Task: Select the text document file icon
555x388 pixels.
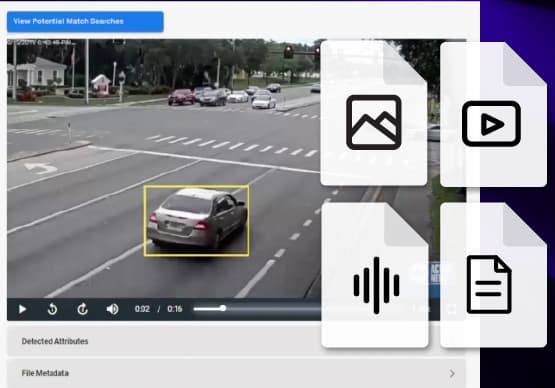Action: pyautogui.click(x=489, y=284)
